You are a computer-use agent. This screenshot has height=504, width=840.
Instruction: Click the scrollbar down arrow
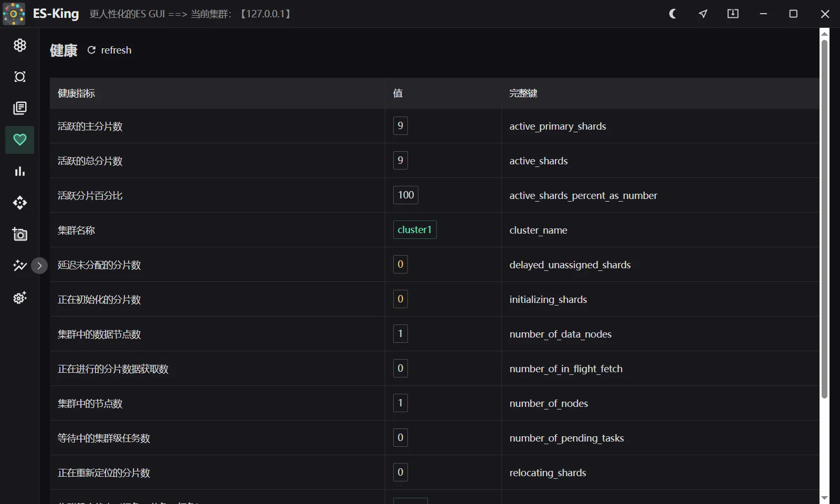[x=824, y=498]
